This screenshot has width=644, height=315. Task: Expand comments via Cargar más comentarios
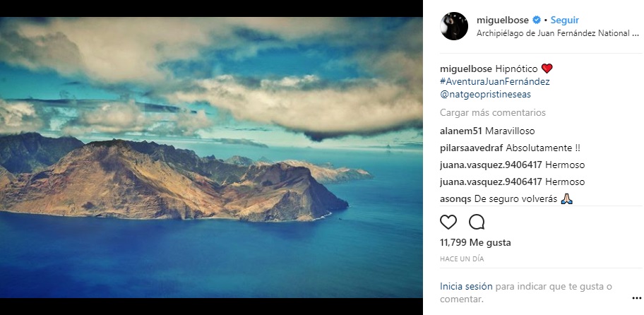[x=493, y=112]
